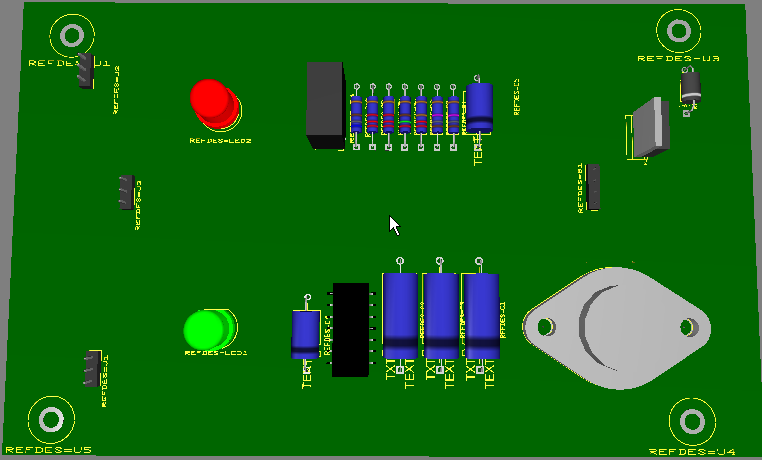Click the black relay block near resistors

pyautogui.click(x=325, y=104)
